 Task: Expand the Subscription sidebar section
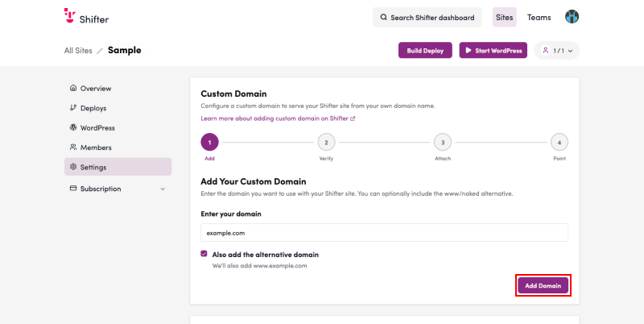click(x=163, y=189)
